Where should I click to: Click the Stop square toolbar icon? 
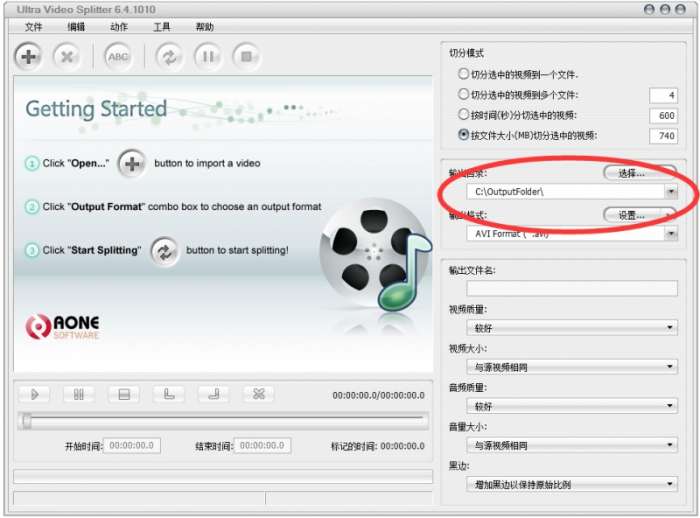tap(246, 57)
